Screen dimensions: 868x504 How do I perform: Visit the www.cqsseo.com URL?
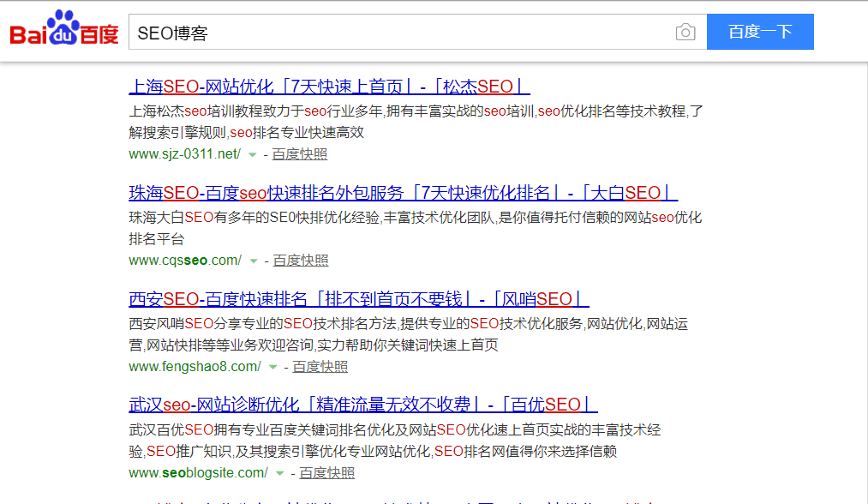pos(185,261)
